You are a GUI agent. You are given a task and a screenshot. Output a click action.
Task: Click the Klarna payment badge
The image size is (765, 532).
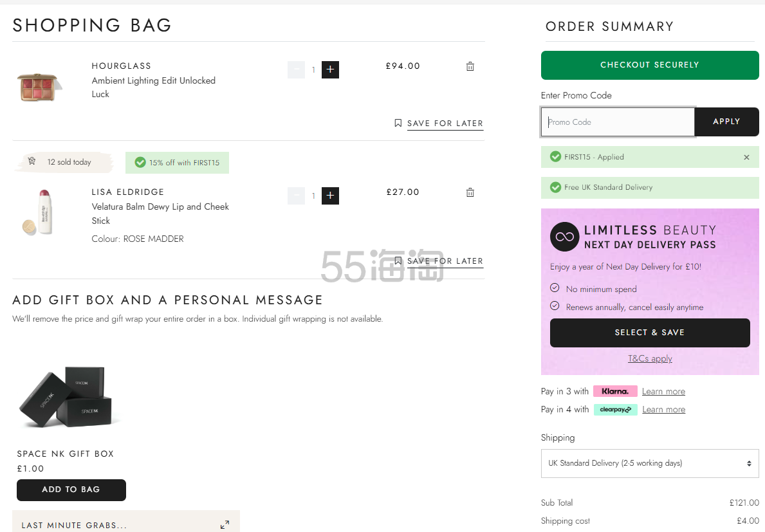(614, 391)
